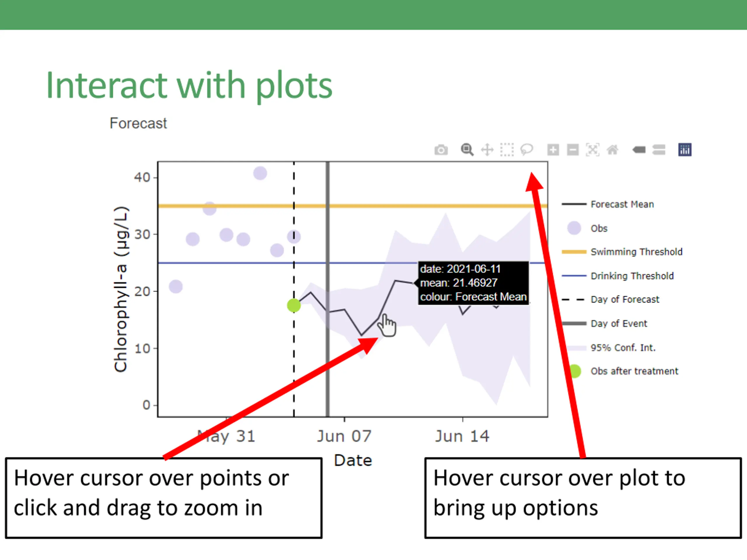
Task: Select the Pan four-arrow tool
Action: (487, 150)
